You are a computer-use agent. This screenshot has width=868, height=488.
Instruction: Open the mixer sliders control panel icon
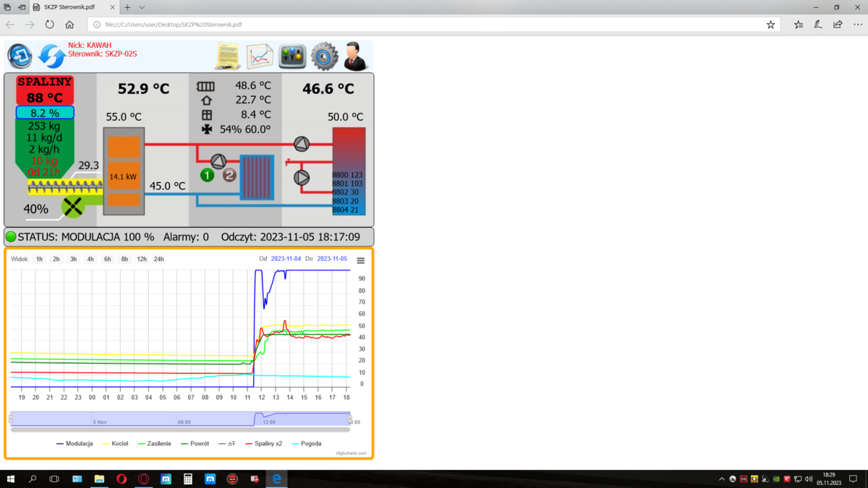pos(292,56)
